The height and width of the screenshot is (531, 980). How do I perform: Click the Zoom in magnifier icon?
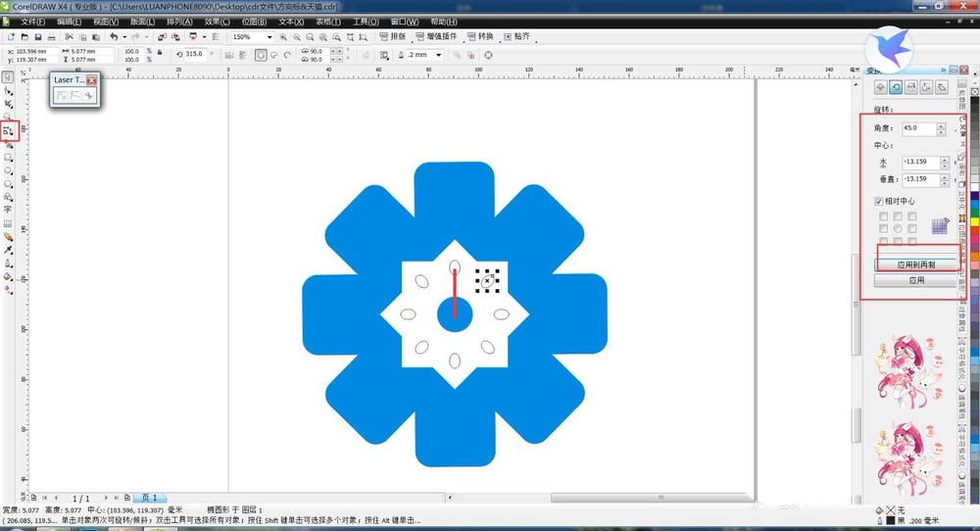click(284, 37)
